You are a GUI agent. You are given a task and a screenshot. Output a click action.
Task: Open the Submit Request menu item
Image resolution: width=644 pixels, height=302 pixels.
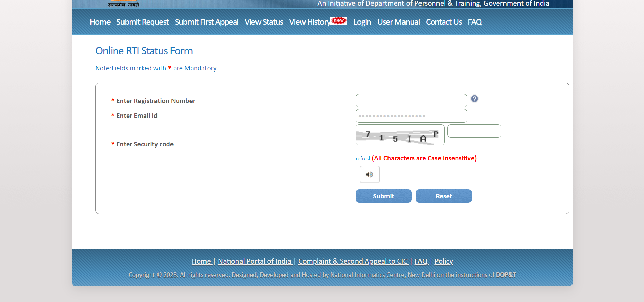[143, 22]
